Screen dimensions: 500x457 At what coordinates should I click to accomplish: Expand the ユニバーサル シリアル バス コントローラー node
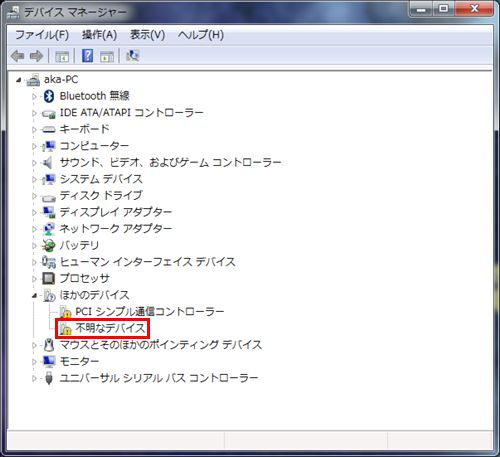click(34, 378)
